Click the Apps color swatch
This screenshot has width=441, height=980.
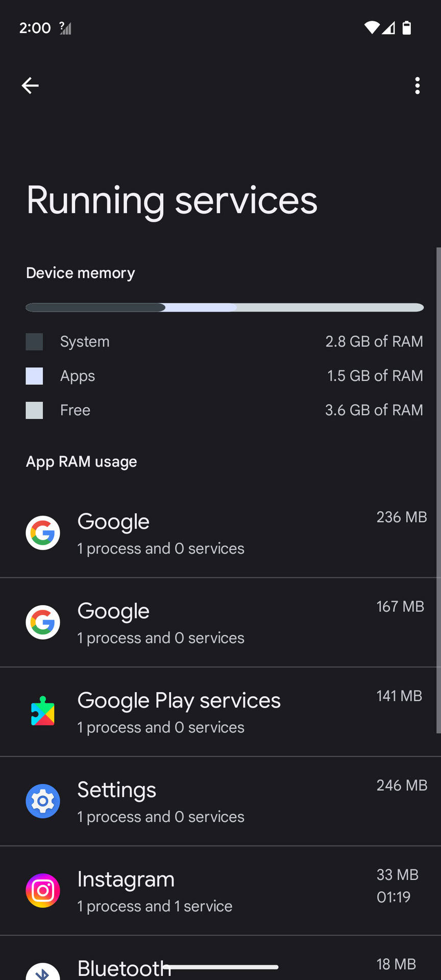point(34,376)
